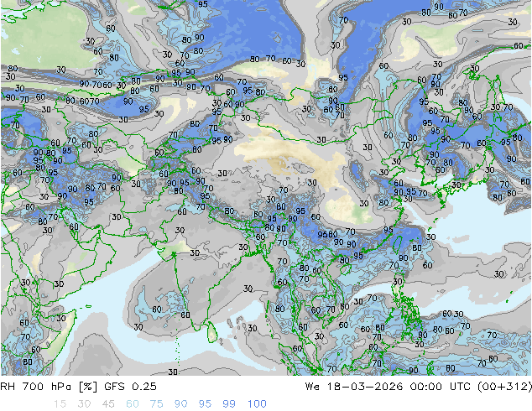Click the "(00+312)" forecast hour text
Viewport: 532px width, 411px height.
coord(504,387)
